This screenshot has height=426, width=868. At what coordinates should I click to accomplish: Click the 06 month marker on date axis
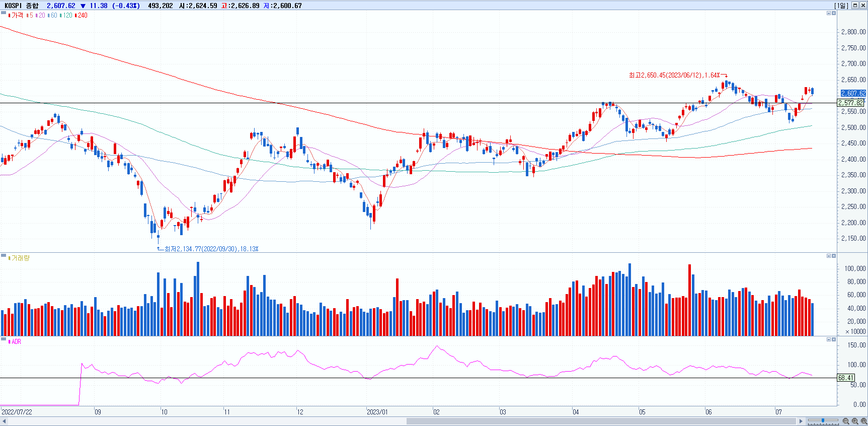708,412
